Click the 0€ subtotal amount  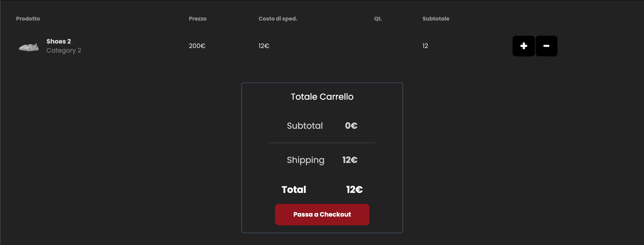coord(351,126)
